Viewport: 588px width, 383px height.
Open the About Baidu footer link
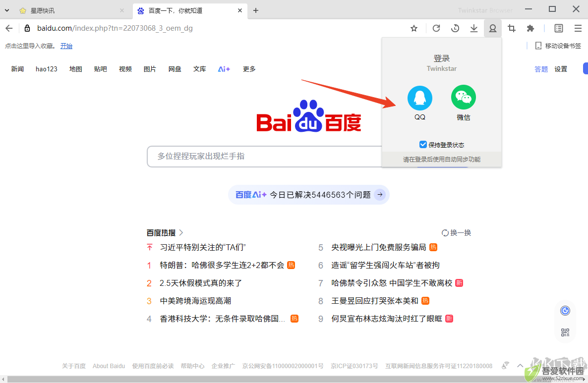coord(109,366)
